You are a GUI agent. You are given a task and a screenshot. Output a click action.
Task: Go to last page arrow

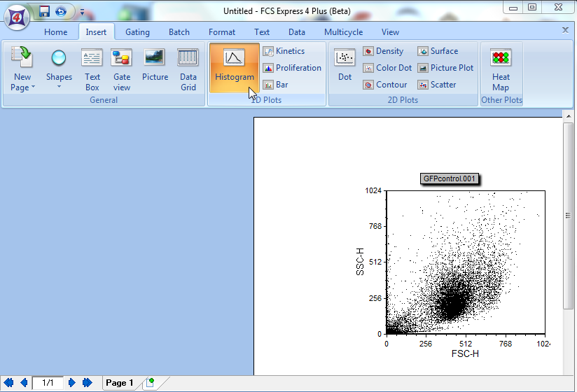[88, 383]
